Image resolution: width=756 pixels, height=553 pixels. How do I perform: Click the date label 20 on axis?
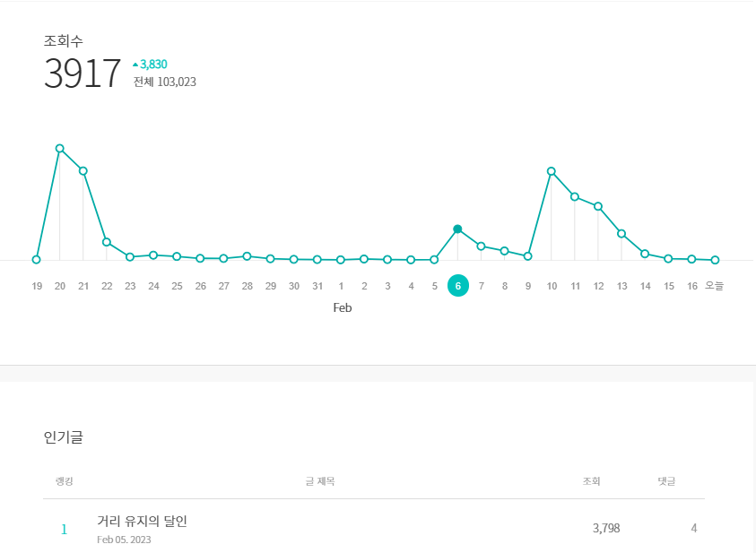(60, 286)
